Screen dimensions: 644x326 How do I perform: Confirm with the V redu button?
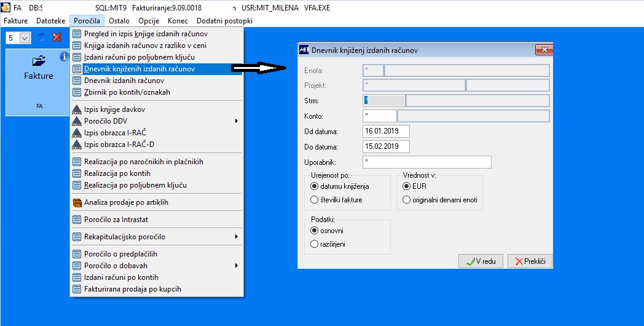pos(481,261)
